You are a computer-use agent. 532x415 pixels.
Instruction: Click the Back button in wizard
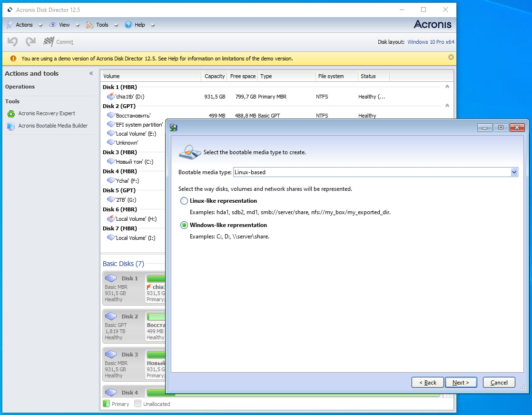[x=427, y=383]
